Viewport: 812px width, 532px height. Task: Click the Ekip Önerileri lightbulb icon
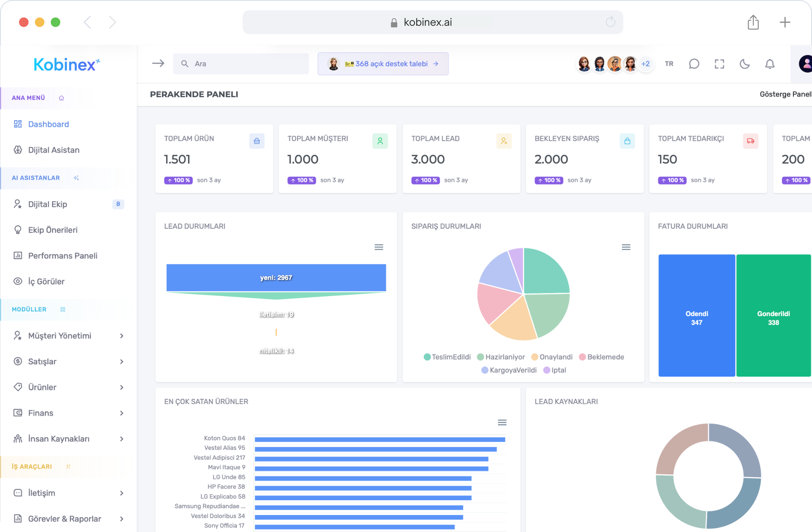click(18, 230)
